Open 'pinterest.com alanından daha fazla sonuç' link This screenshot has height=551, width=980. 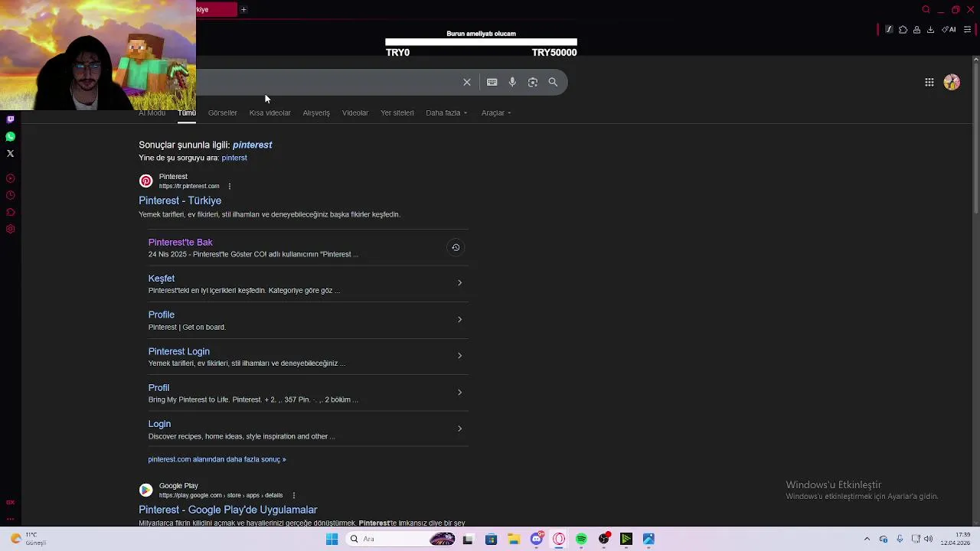point(217,459)
